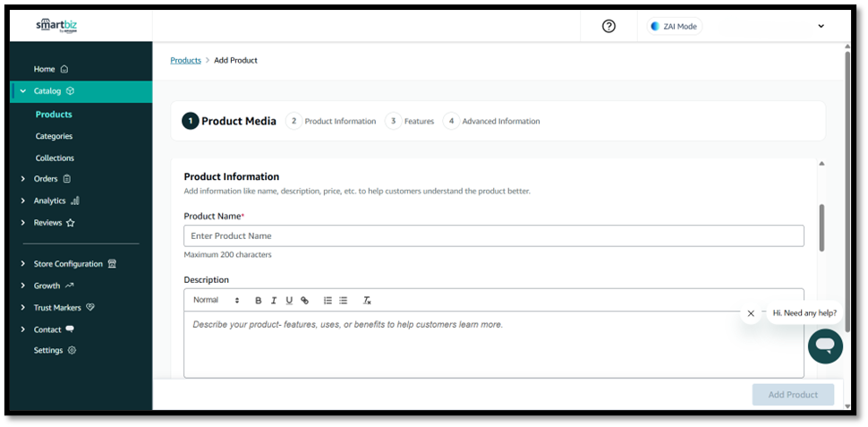Go to step 2 Product Information
The image size is (868, 427).
[331, 121]
